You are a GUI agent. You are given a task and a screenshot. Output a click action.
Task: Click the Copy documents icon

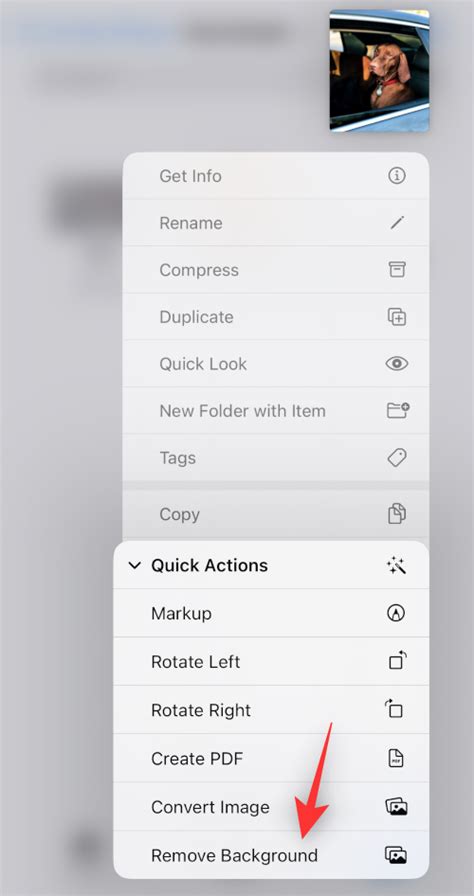click(397, 514)
